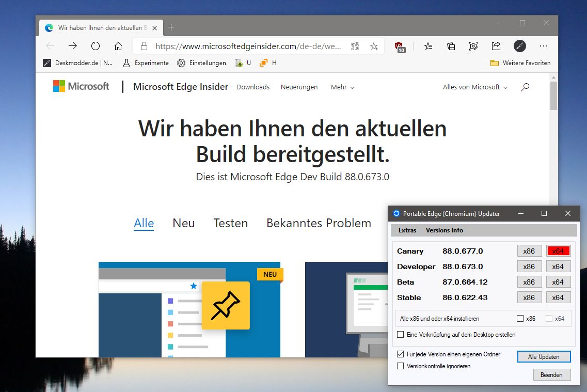Click the Stable x86 button
This screenshot has height=392, width=587.
tap(529, 297)
